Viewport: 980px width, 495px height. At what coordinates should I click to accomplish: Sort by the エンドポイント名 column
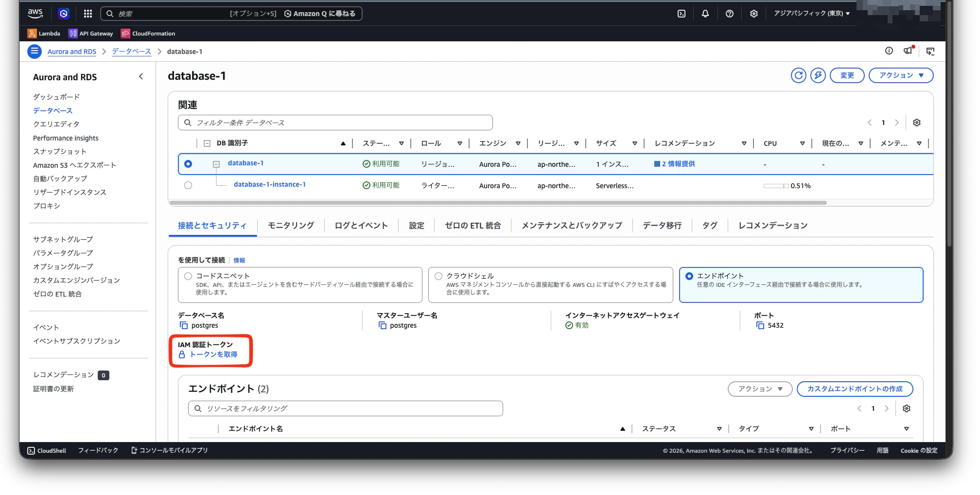pos(622,429)
